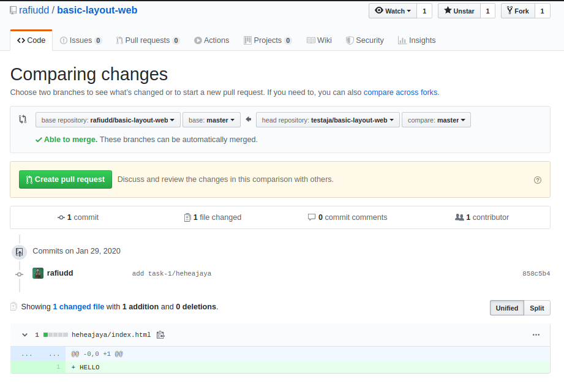The height and width of the screenshot is (392, 564).
Task: Open the Wiki tab
Action: pyautogui.click(x=319, y=40)
